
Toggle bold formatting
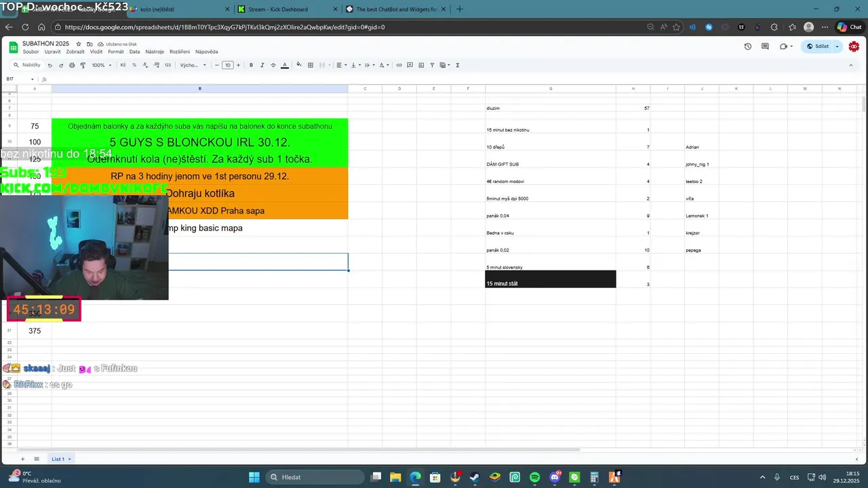(251, 65)
